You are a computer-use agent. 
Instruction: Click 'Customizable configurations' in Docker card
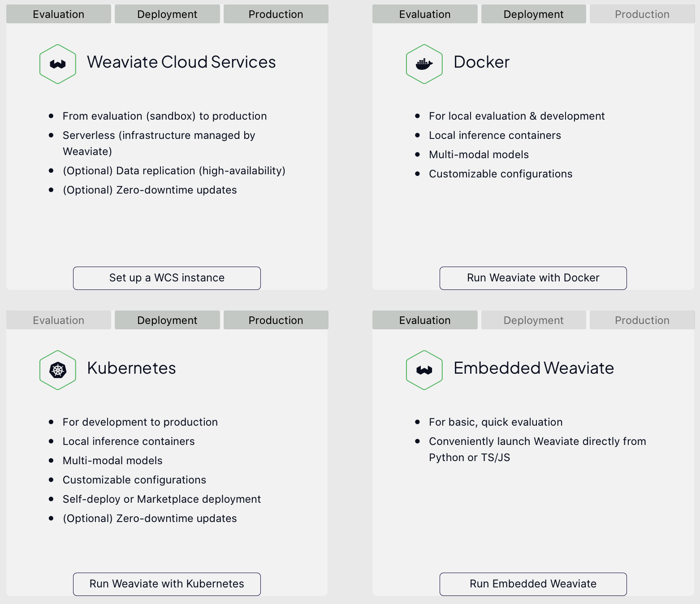(x=501, y=174)
